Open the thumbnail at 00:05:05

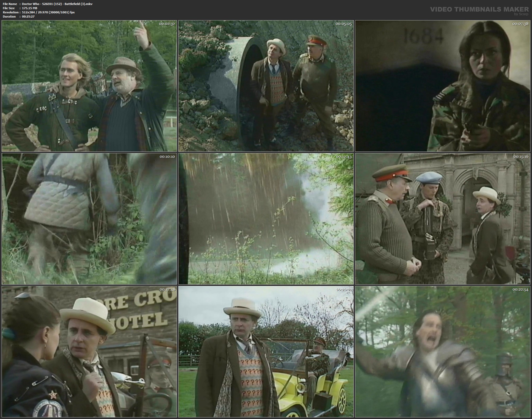coord(266,86)
